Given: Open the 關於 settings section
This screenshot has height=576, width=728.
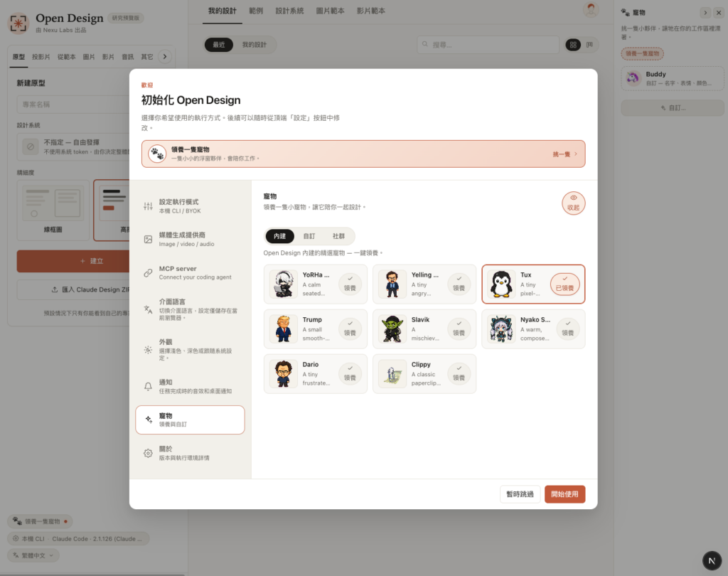Looking at the screenshot, I should pos(190,453).
